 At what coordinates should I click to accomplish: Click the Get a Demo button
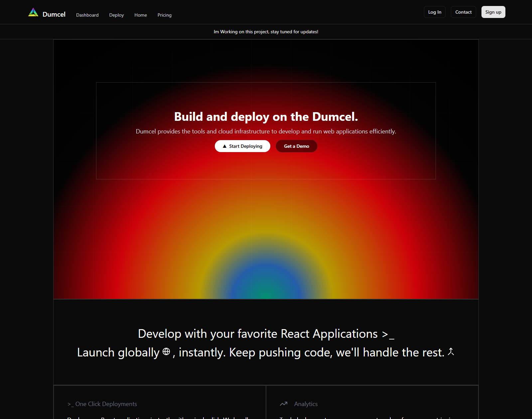[x=296, y=146]
